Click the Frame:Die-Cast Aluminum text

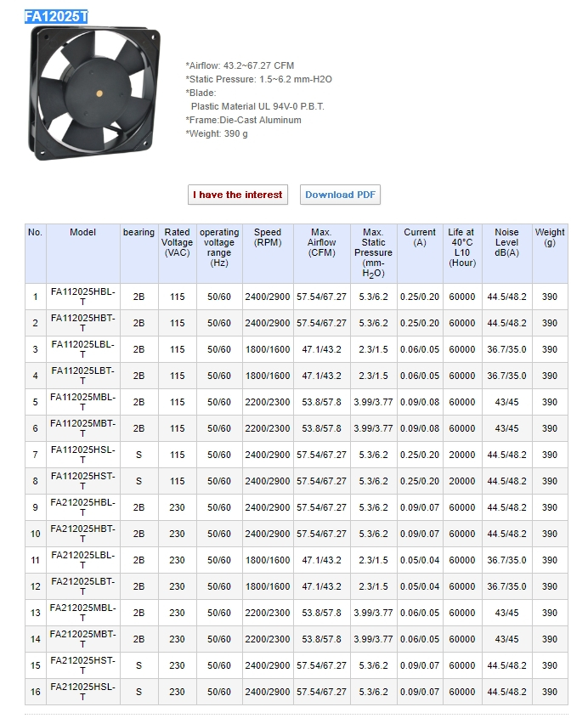tap(243, 120)
